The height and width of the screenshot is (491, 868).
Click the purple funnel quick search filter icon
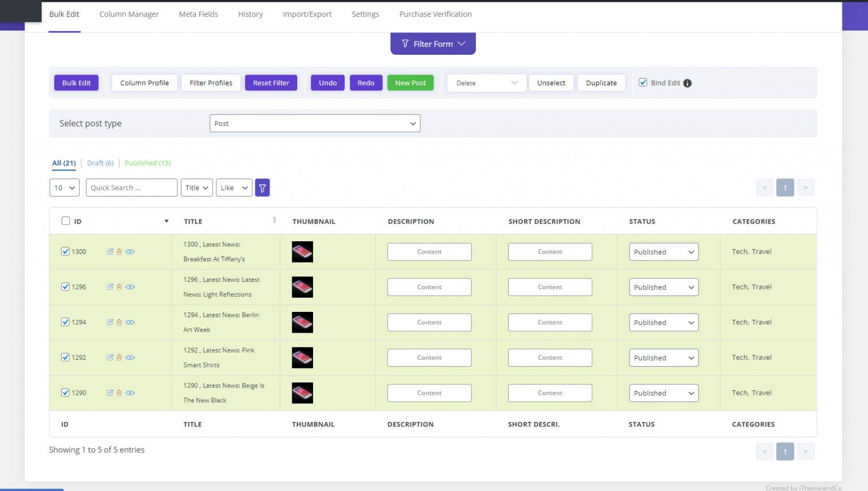click(262, 188)
